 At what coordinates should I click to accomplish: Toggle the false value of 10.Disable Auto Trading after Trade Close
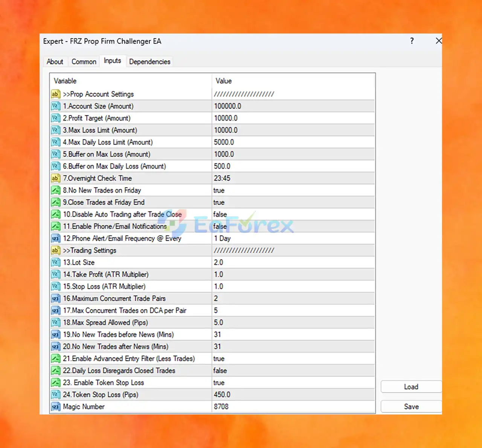click(x=293, y=214)
